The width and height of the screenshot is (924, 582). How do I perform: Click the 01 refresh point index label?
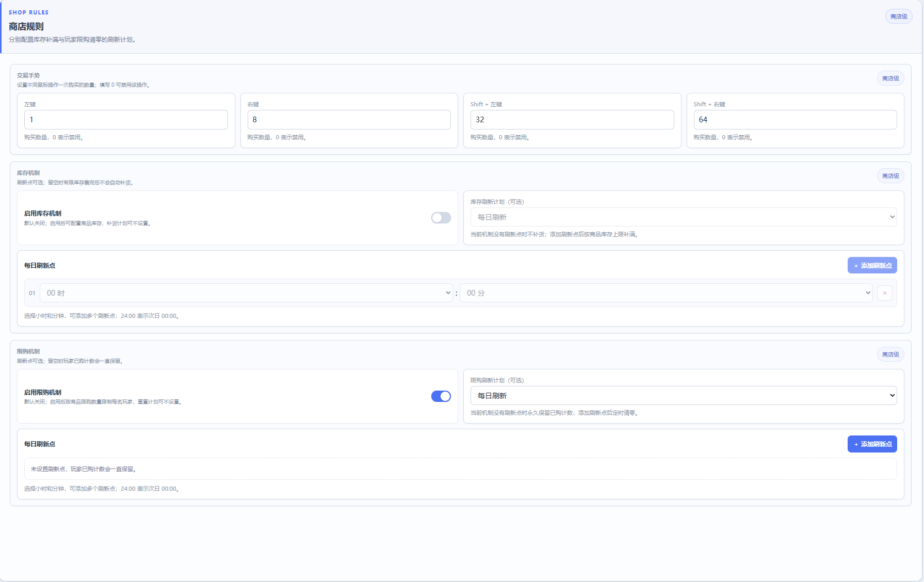32,293
